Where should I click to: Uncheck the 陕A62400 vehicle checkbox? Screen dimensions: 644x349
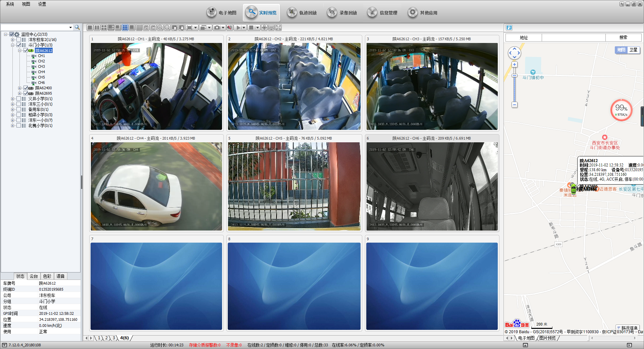tap(25, 88)
